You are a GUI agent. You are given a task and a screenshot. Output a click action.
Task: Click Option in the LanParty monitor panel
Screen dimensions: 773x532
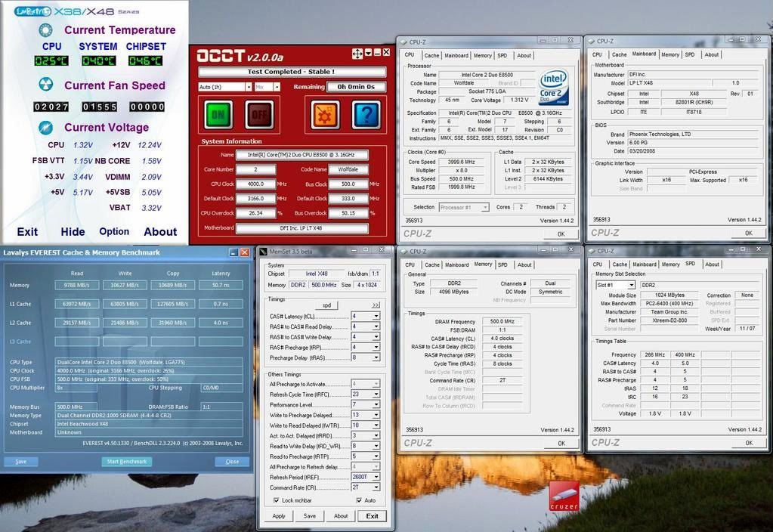(x=114, y=231)
